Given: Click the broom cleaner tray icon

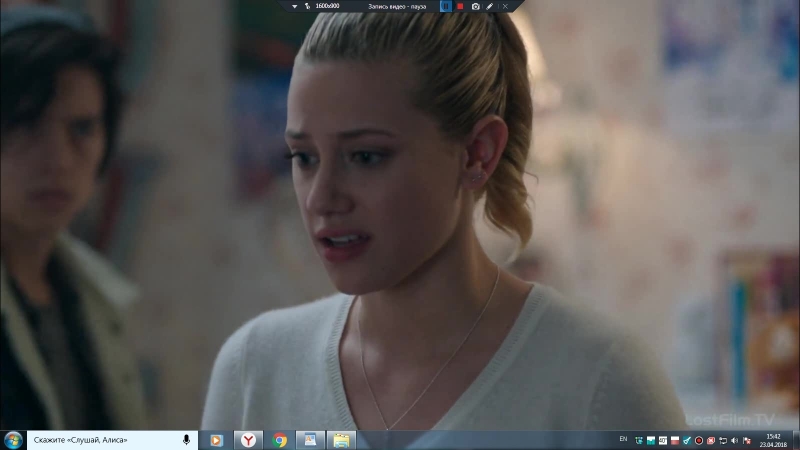Looking at the screenshot, I should click(687, 440).
